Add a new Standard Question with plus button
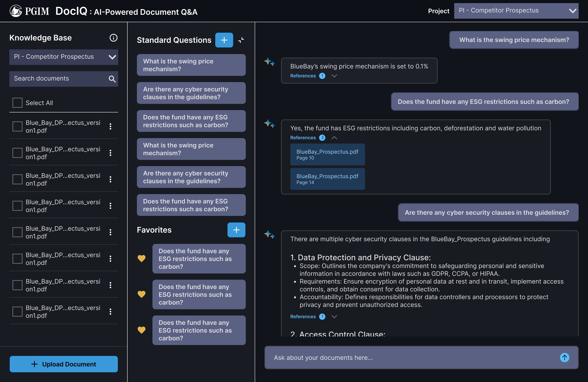 coord(224,40)
